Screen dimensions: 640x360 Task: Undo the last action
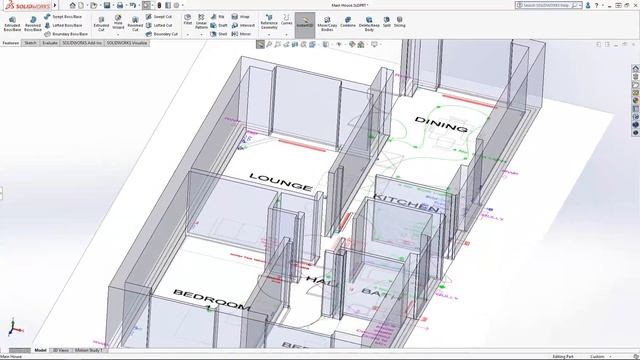click(133, 5)
